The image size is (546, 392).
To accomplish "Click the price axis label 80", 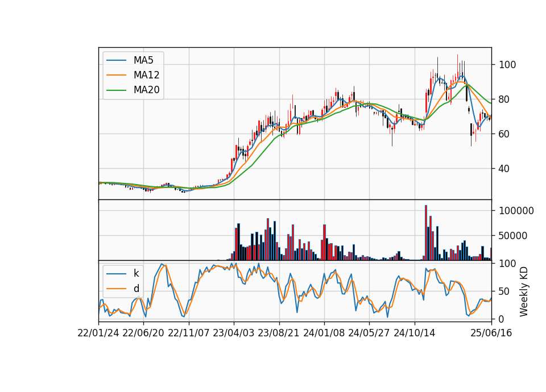I will [503, 99].
